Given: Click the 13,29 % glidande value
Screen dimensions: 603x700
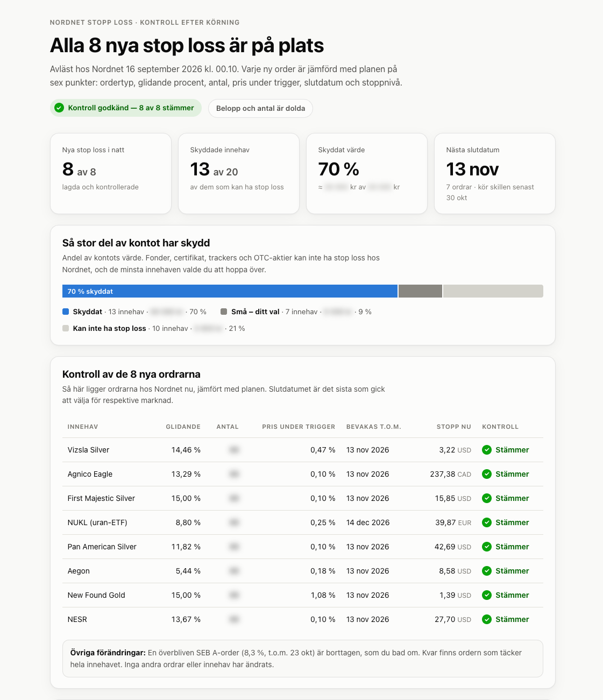Looking at the screenshot, I should click(x=186, y=474).
